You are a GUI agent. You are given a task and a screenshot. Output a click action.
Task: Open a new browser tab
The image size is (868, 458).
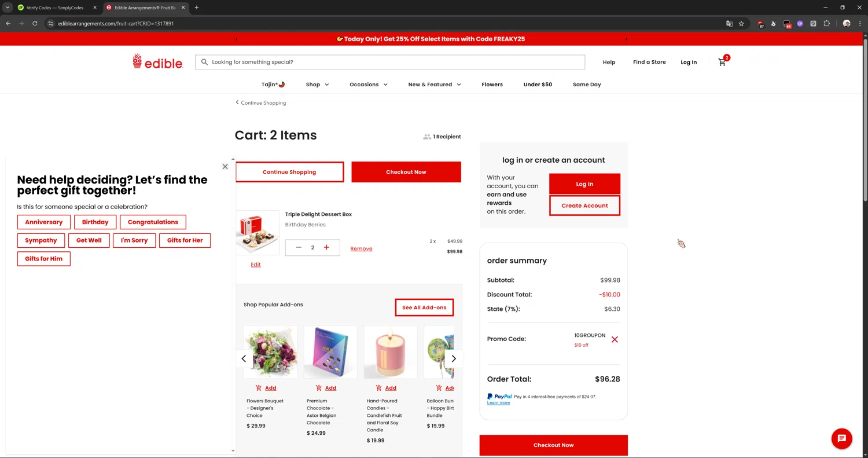click(x=197, y=8)
